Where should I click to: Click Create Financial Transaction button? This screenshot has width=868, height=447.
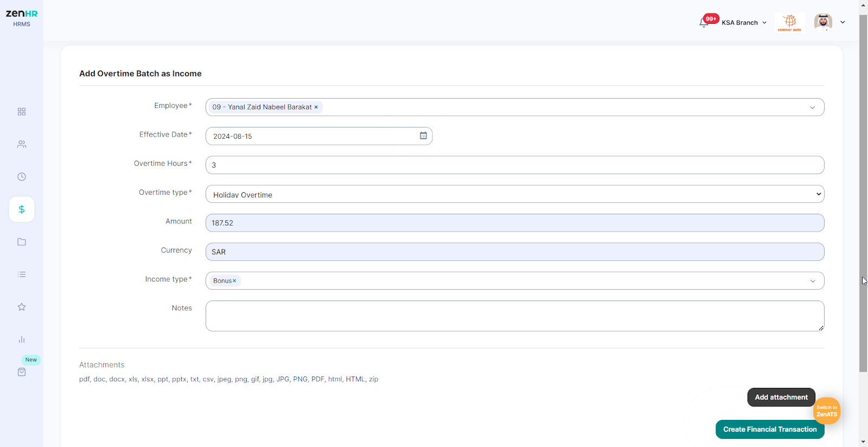(x=770, y=430)
